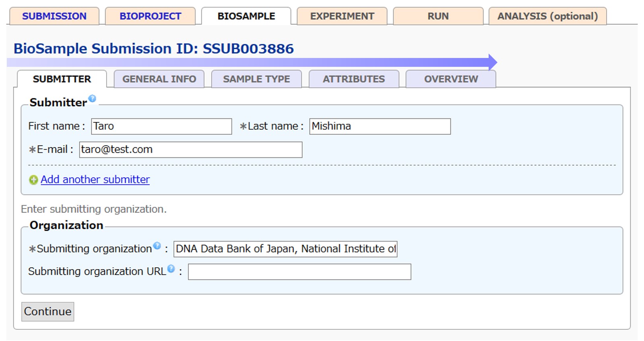Switch to GENERAL INFO sub-tab

tap(159, 79)
